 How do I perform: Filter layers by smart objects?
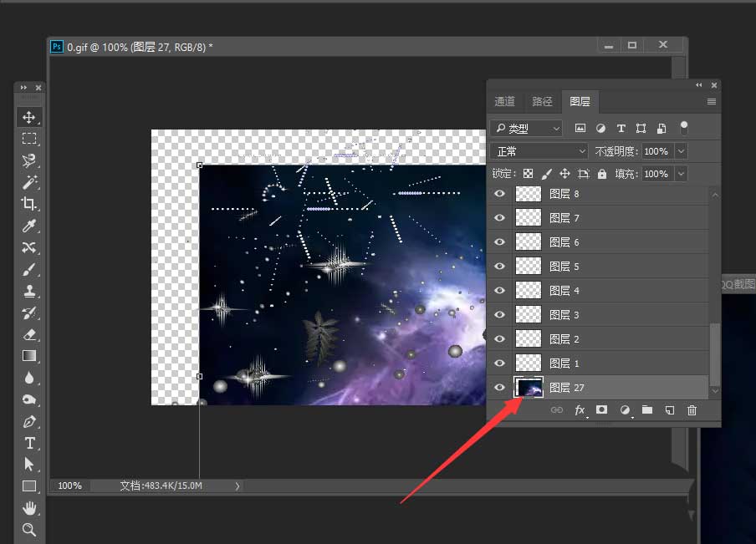[x=661, y=128]
